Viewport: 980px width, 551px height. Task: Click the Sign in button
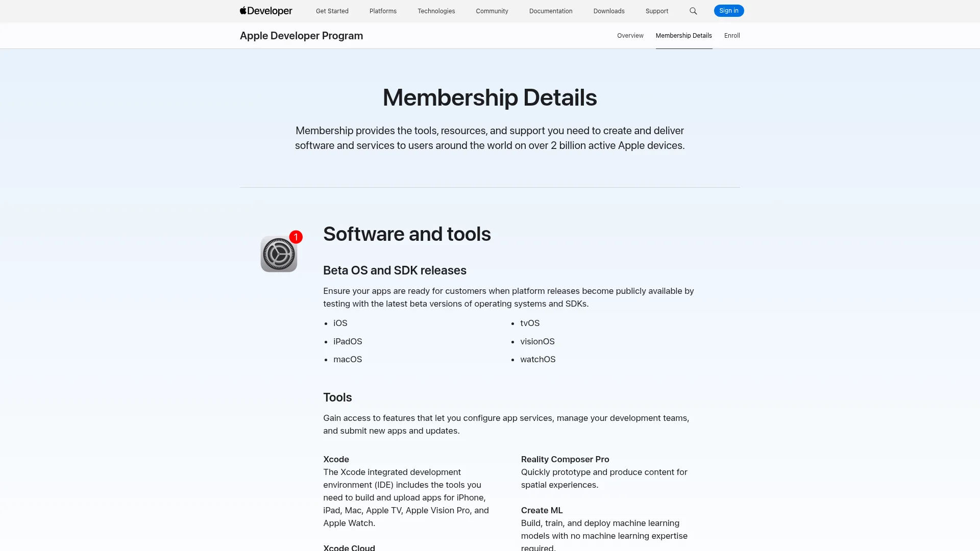click(x=729, y=11)
